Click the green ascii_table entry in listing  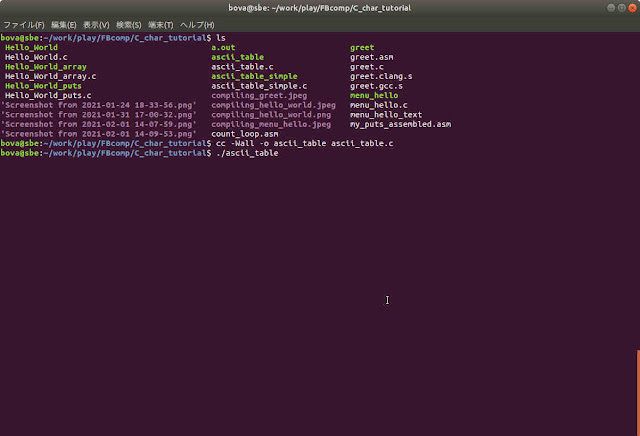(238, 57)
